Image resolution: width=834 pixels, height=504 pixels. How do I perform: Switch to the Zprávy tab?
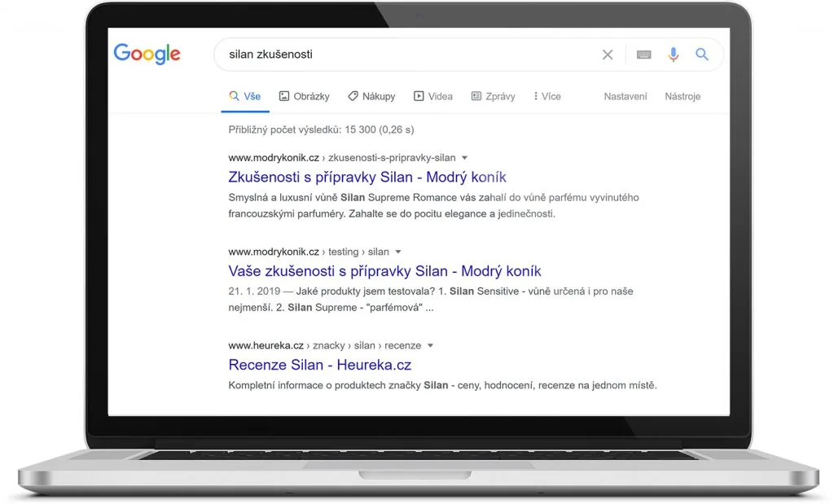tap(494, 96)
